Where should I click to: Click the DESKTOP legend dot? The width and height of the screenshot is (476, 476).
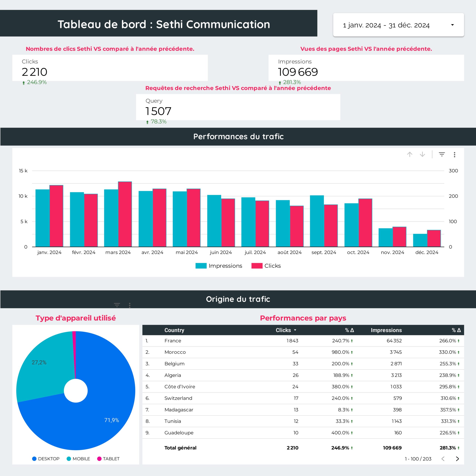pos(34,459)
